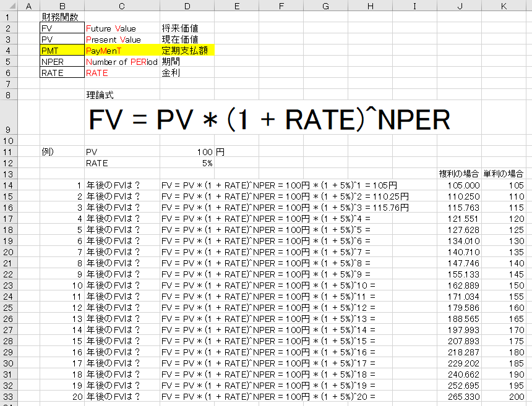Click the formula ending in ^20 =
Image resolution: width=532 pixels, height=406 pixels.
pos(268,397)
